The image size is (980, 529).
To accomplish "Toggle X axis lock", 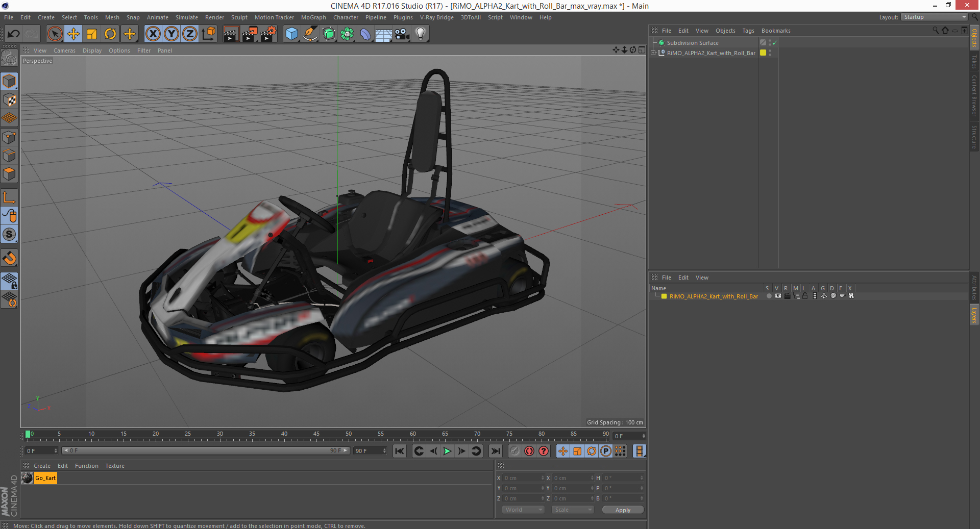I will [x=153, y=34].
